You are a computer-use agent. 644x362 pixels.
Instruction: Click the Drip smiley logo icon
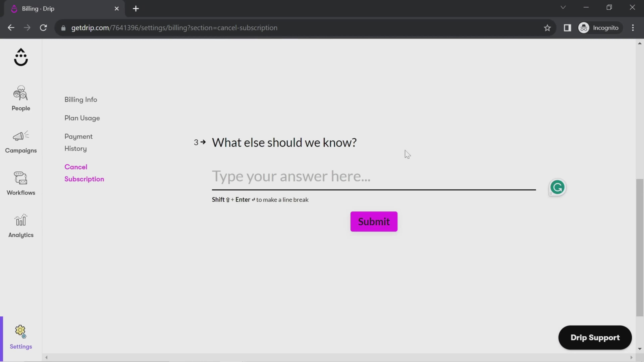point(21,57)
